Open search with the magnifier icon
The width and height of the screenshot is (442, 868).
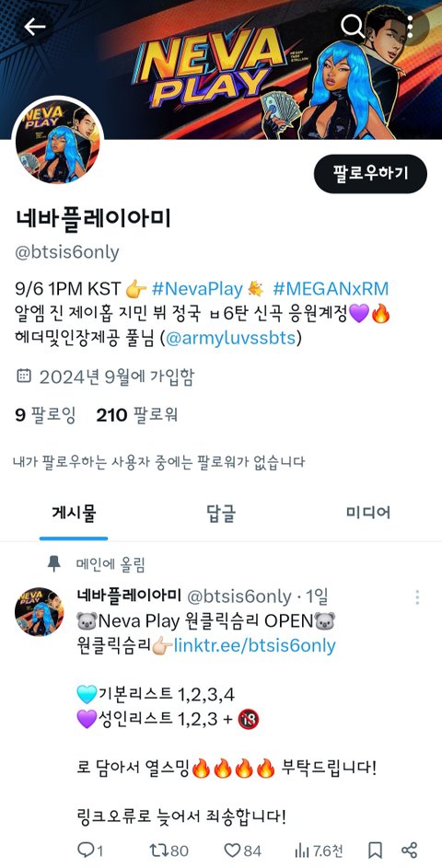click(352, 26)
